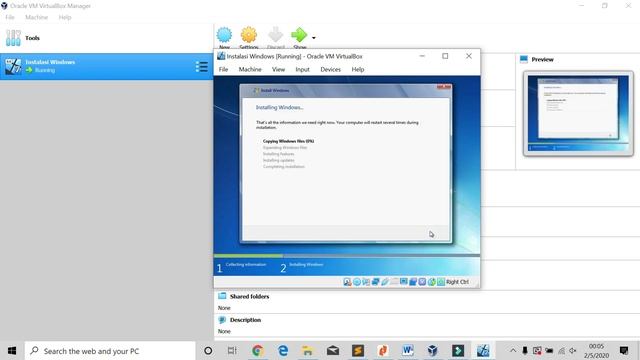This screenshot has height=360, width=640.
Task: Click the keyboard capture status icon
Action: click(x=441, y=282)
